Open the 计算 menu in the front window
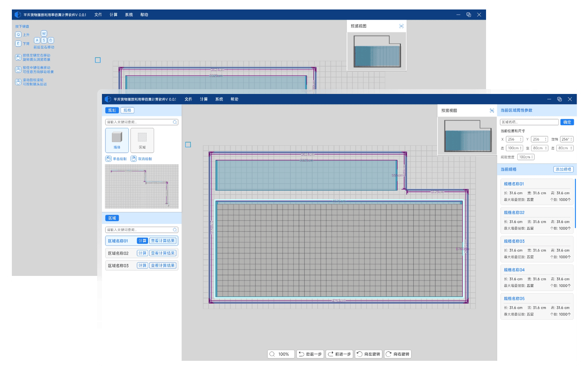Image resolution: width=588 pixels, height=375 pixels. [204, 99]
